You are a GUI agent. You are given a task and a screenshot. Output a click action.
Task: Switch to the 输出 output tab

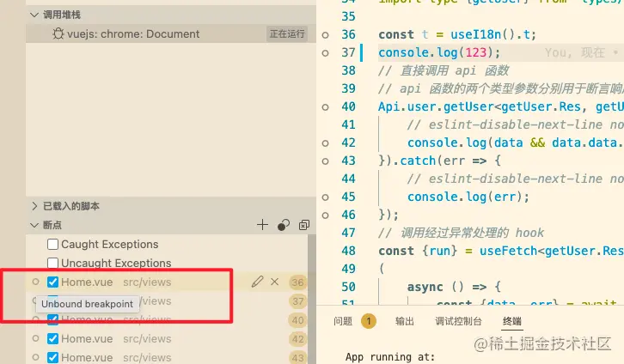pyautogui.click(x=404, y=321)
